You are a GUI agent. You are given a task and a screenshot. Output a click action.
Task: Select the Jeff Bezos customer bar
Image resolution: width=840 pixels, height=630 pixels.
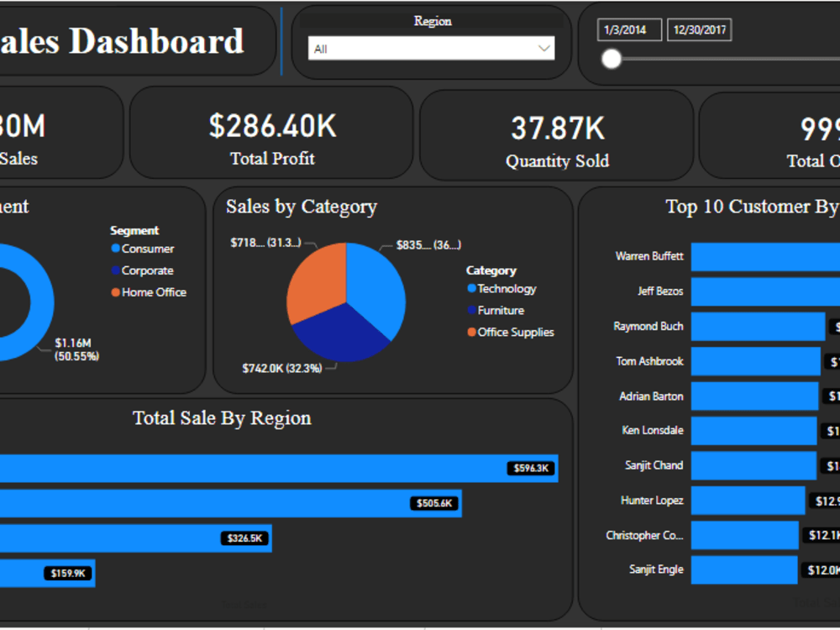point(760,291)
